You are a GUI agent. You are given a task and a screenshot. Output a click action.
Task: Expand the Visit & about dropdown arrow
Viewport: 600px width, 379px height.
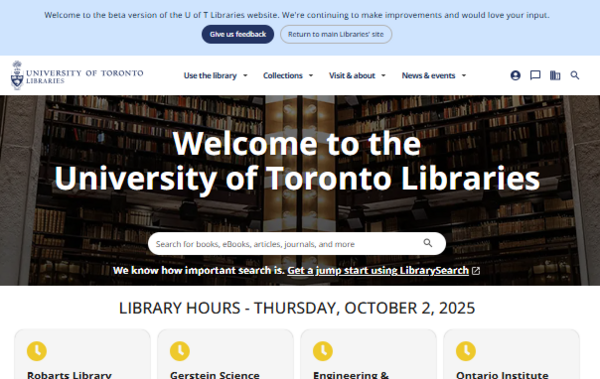point(383,76)
